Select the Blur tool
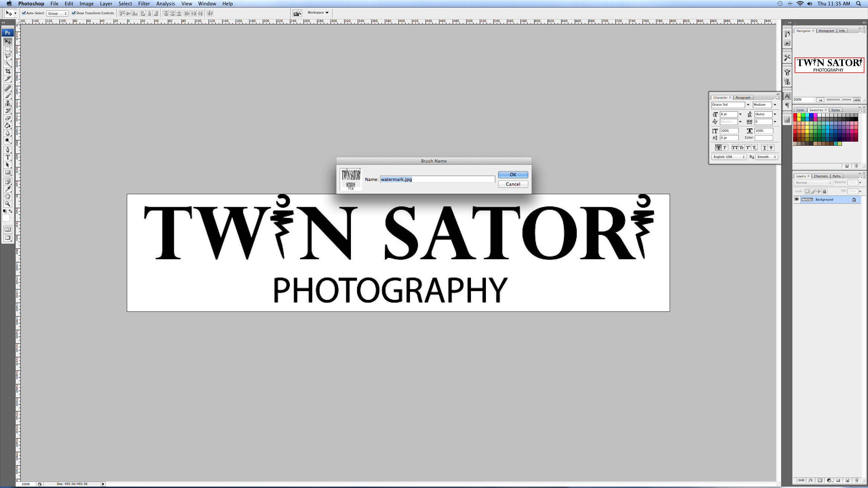Screen dimensions: 868x488 pos(8,133)
